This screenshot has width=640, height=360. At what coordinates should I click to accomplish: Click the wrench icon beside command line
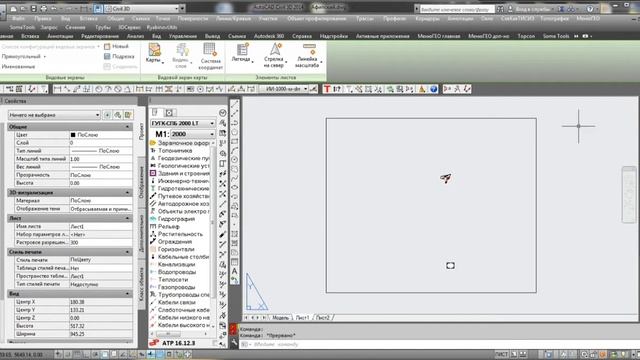(234, 343)
